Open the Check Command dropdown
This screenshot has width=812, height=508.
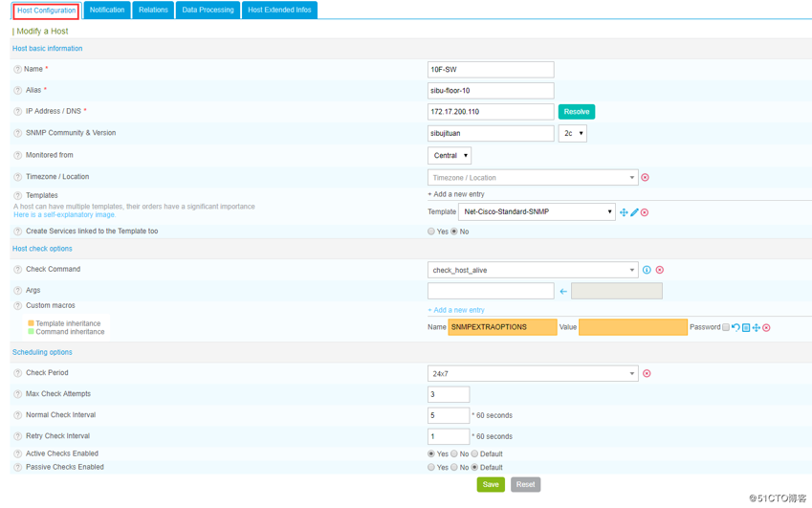click(x=533, y=270)
